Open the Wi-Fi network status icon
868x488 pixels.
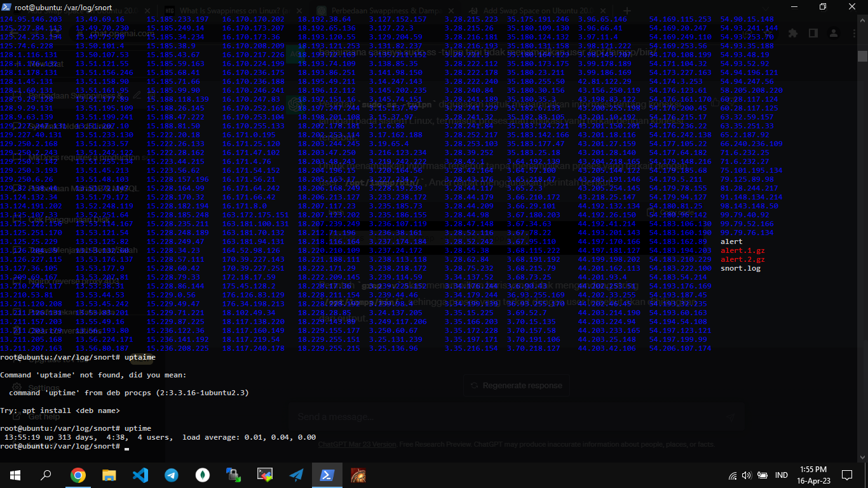click(x=733, y=475)
